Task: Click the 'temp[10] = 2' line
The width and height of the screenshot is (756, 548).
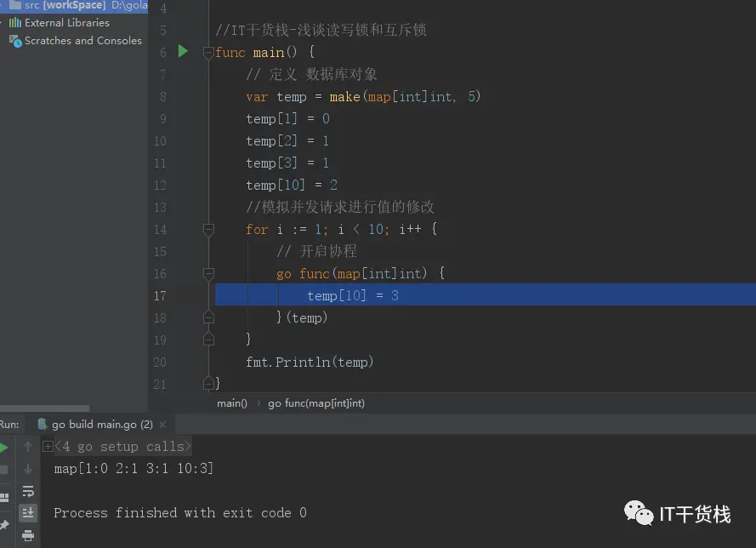Action: click(x=292, y=185)
